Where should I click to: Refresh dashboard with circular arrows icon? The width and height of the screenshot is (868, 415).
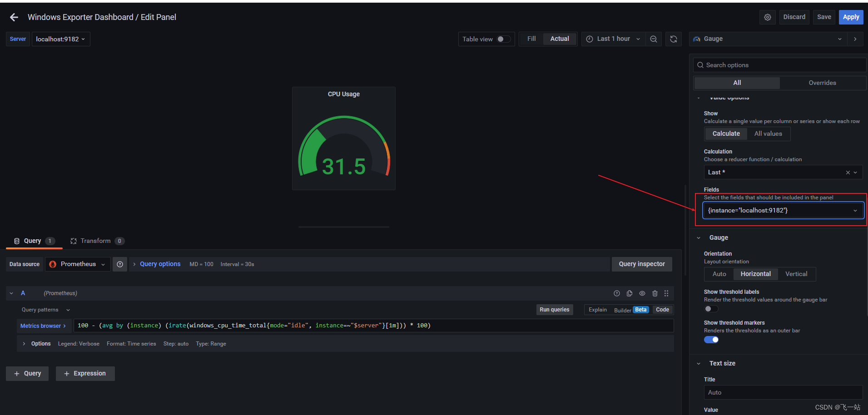(x=674, y=39)
